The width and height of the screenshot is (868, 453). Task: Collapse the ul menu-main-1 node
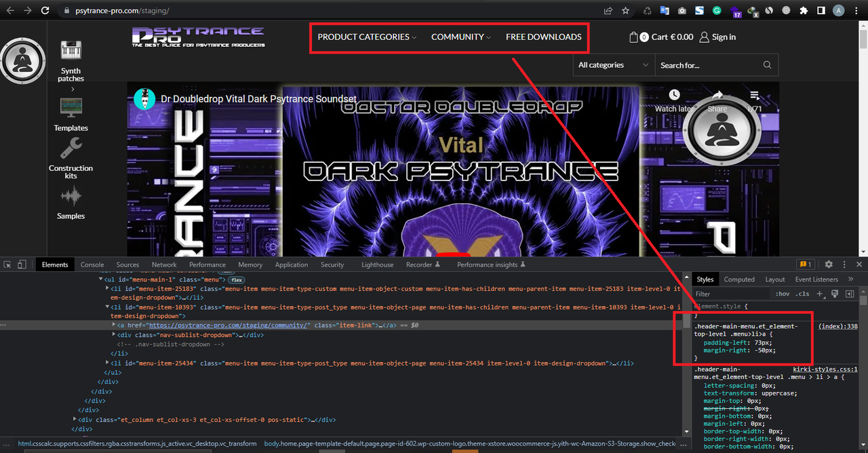pos(102,279)
